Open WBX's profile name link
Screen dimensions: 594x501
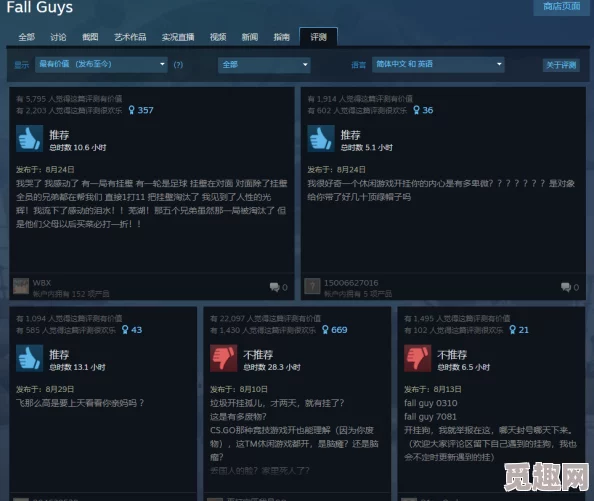pos(42,283)
